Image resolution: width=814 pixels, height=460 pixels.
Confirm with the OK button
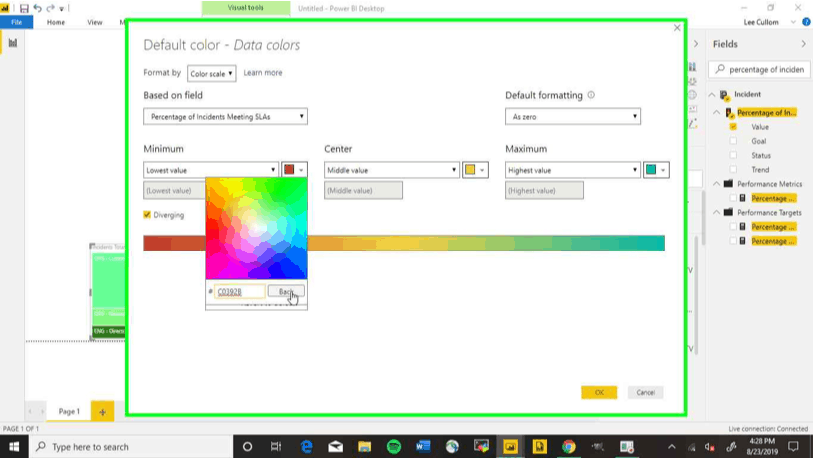point(599,393)
